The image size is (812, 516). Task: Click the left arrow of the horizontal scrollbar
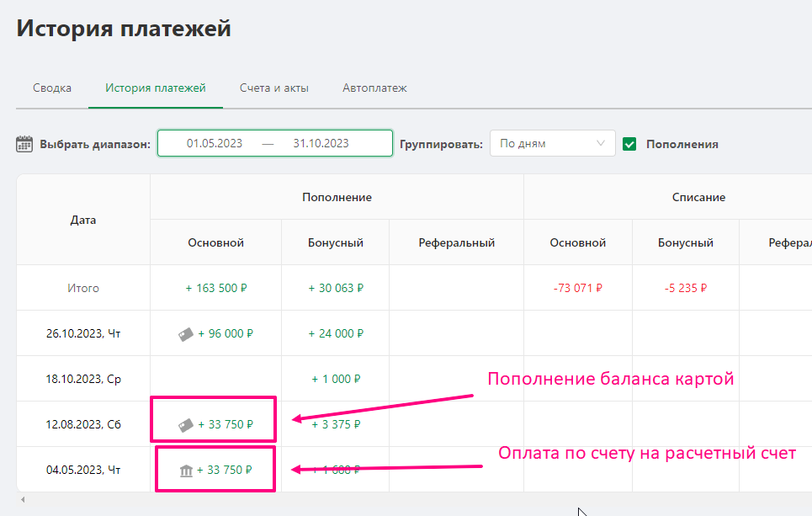point(23,500)
